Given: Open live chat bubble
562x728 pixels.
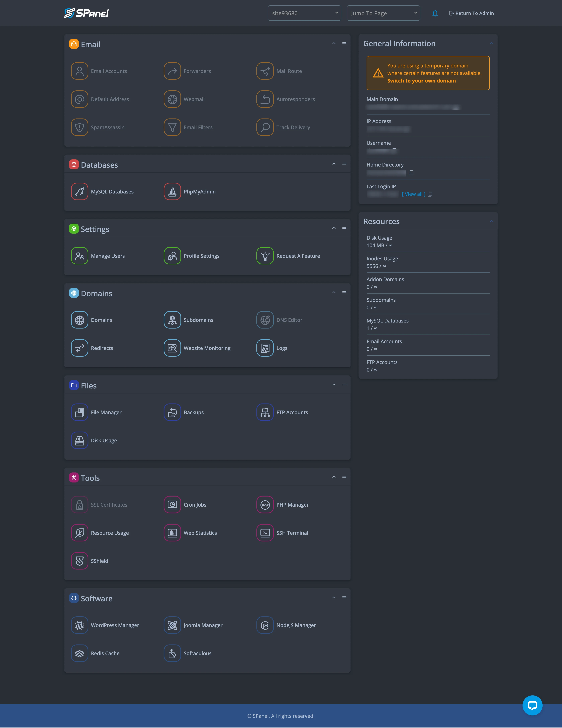Looking at the screenshot, I should point(532,705).
